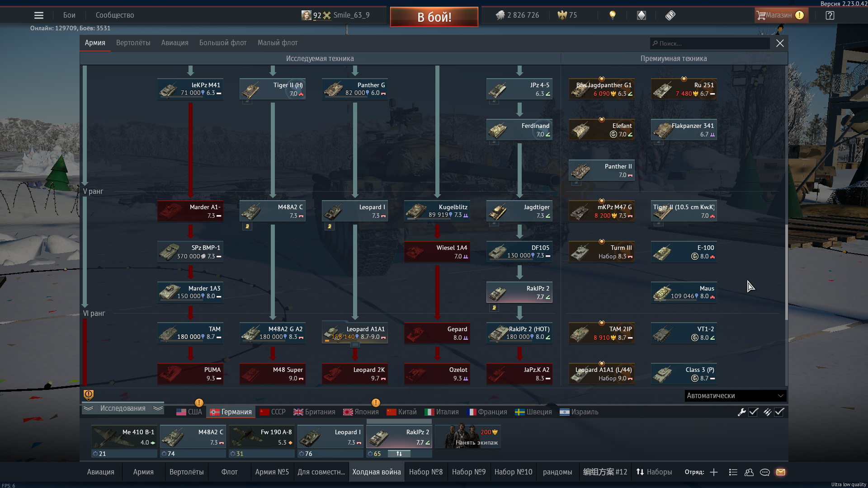
Task: Click the Japan alert exclamation badge
Action: (x=376, y=403)
